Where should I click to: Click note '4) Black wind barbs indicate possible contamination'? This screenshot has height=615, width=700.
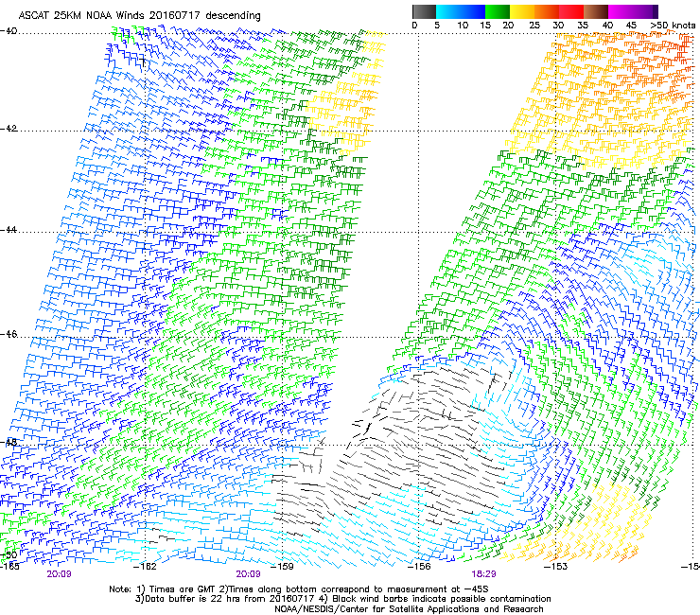(435, 599)
